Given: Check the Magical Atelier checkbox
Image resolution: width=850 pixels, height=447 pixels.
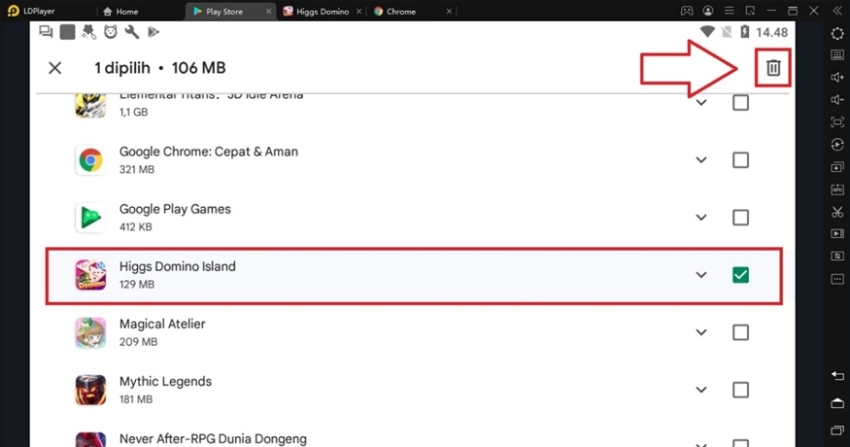Looking at the screenshot, I should point(740,332).
